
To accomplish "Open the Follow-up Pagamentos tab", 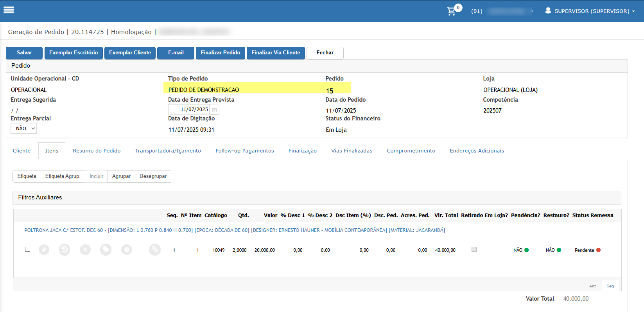I will click(x=245, y=151).
